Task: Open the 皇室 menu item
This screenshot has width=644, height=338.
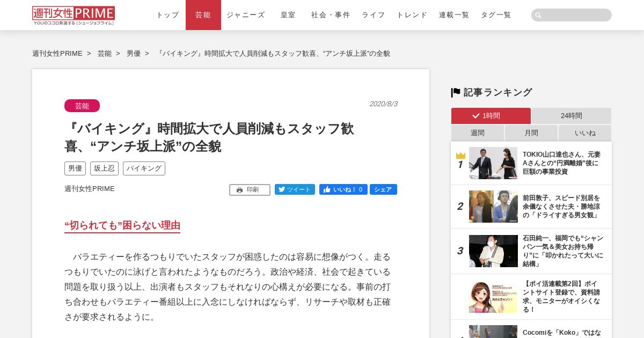Action: tap(288, 15)
